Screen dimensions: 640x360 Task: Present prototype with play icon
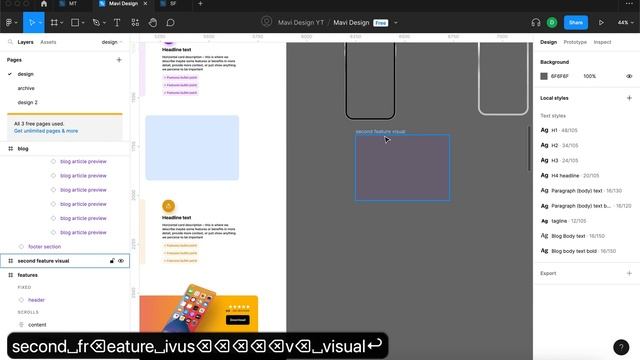click(x=601, y=23)
